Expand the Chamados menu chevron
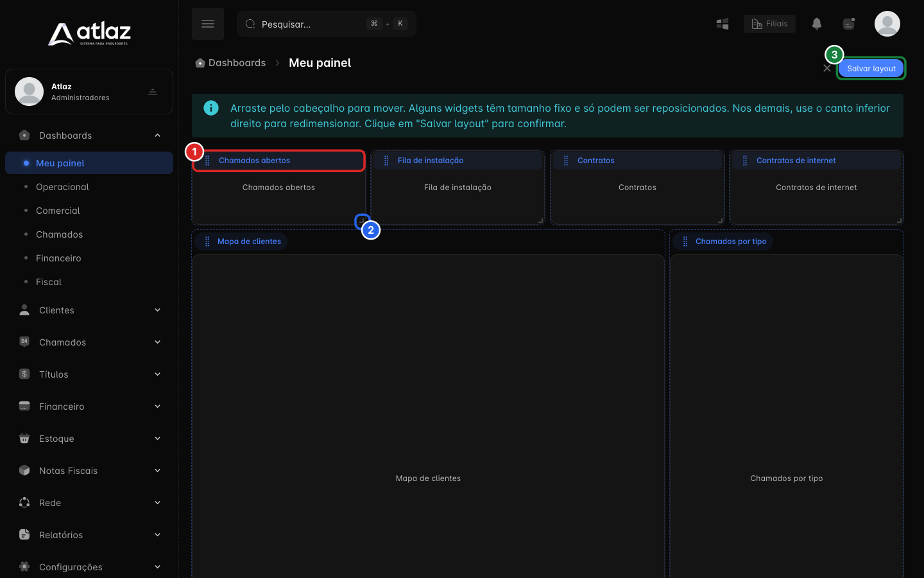 click(x=157, y=342)
